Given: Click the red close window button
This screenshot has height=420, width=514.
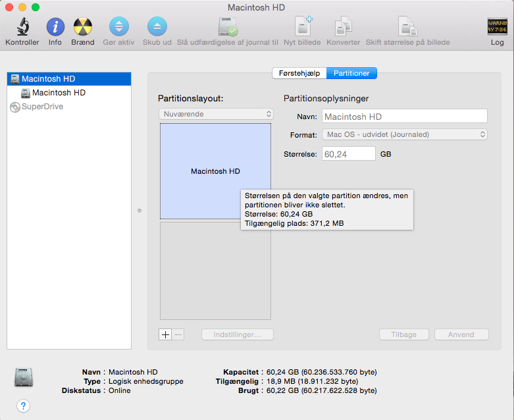Looking at the screenshot, I should pyautogui.click(x=9, y=7).
